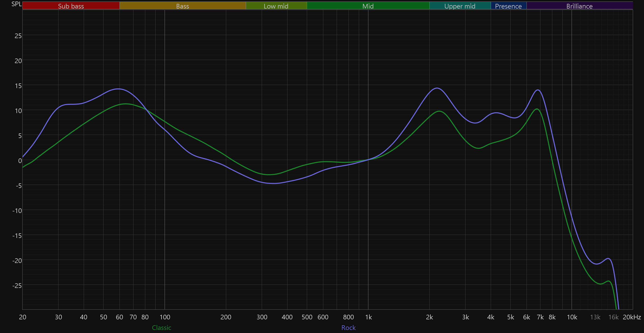The image size is (644, 333).
Task: Toggle the Classic curve legend label
Action: (x=162, y=328)
